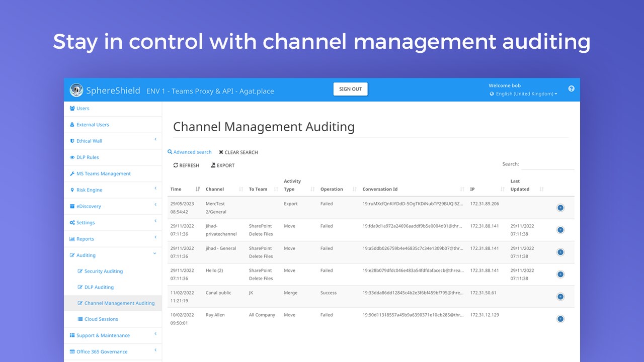
Task: Click the REFRESH button
Action: click(186, 165)
